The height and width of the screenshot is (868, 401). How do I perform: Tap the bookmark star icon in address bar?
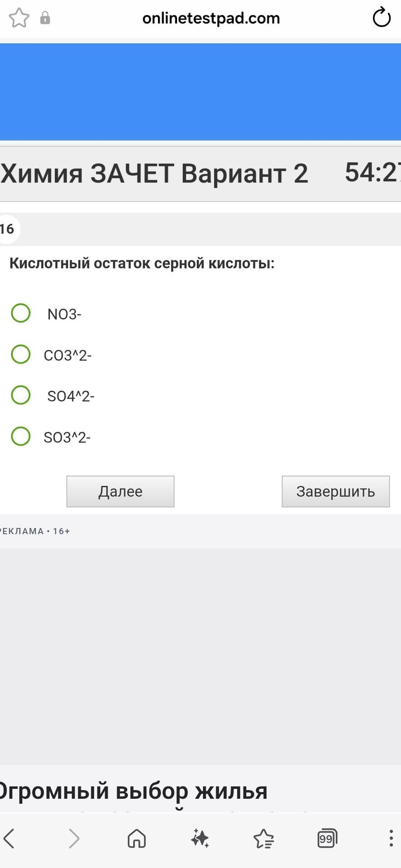click(19, 19)
